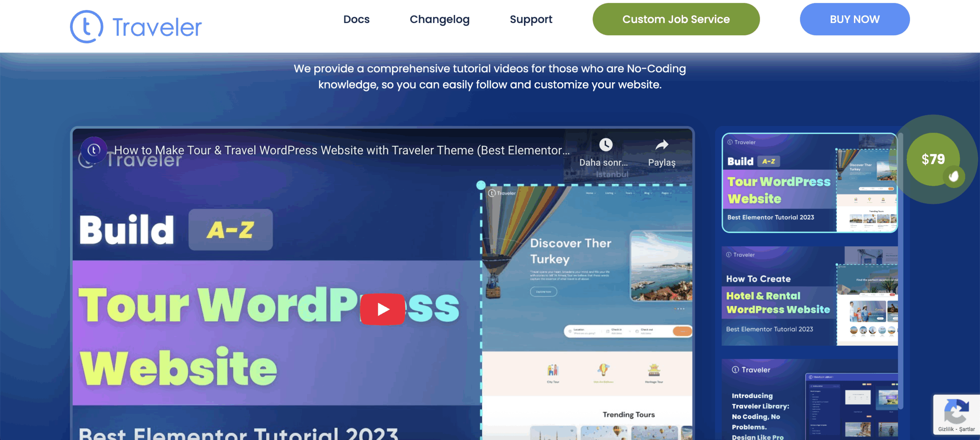
Task: Click the Paylaş share arrow icon
Action: [x=662, y=145]
